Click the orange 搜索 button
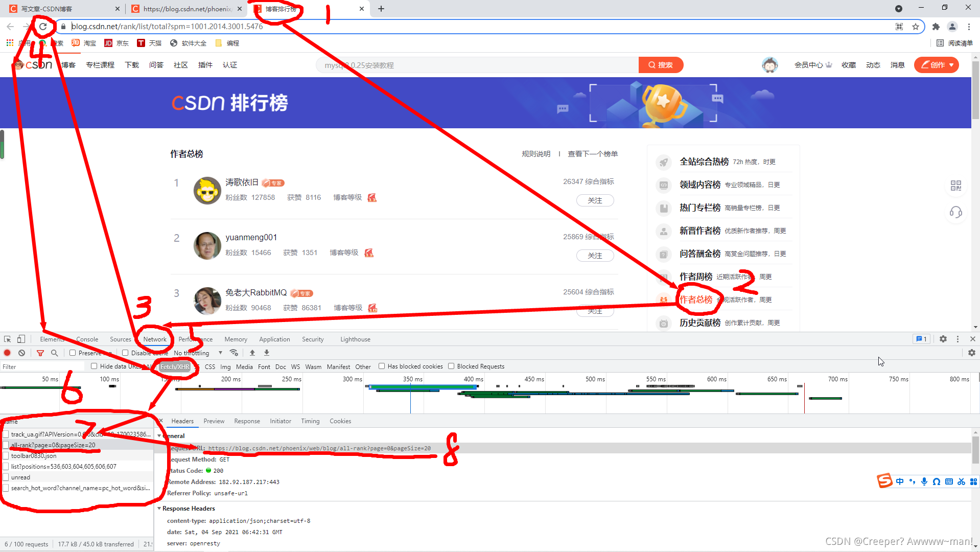This screenshot has width=980, height=552. click(x=661, y=65)
